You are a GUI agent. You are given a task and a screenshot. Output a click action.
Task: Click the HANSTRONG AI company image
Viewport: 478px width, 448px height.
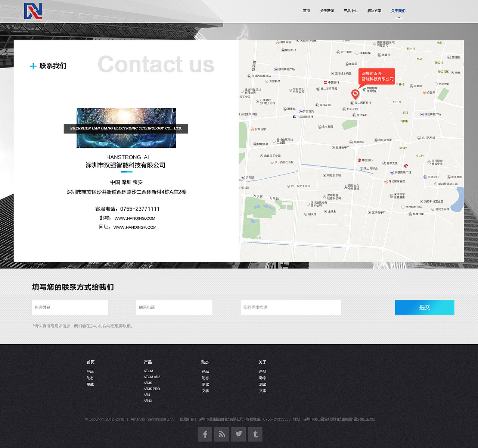point(126,128)
